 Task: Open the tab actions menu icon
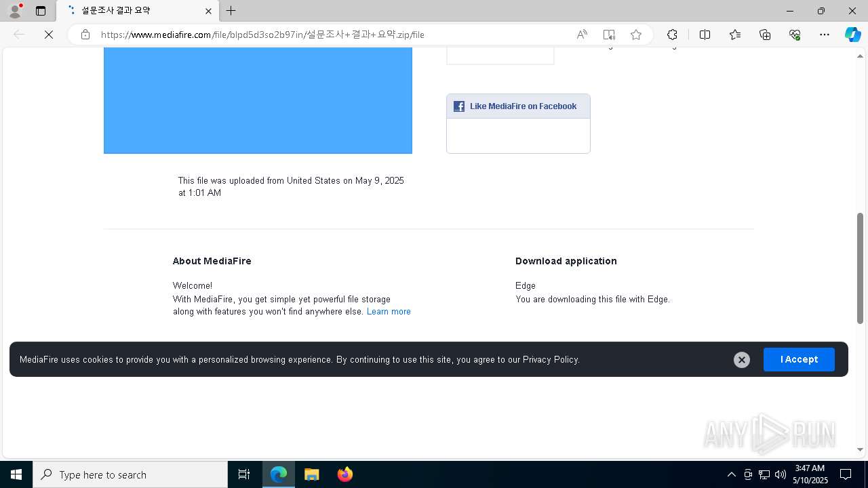[41, 11]
